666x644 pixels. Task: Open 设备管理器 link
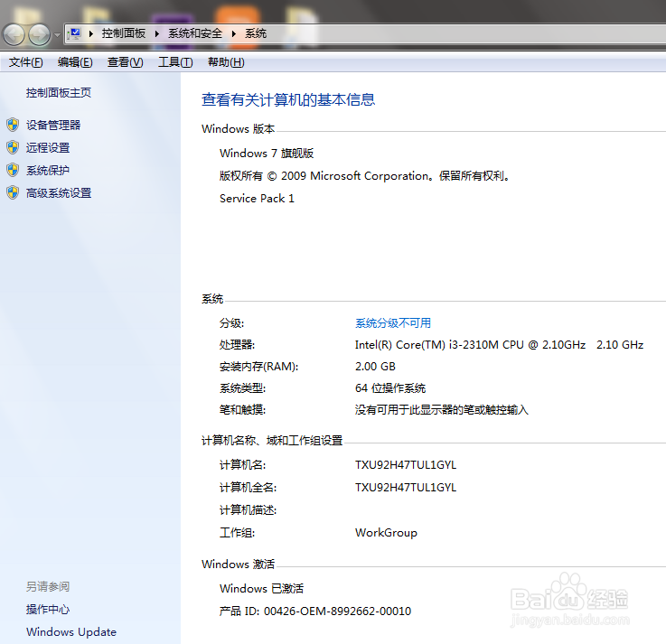53,125
